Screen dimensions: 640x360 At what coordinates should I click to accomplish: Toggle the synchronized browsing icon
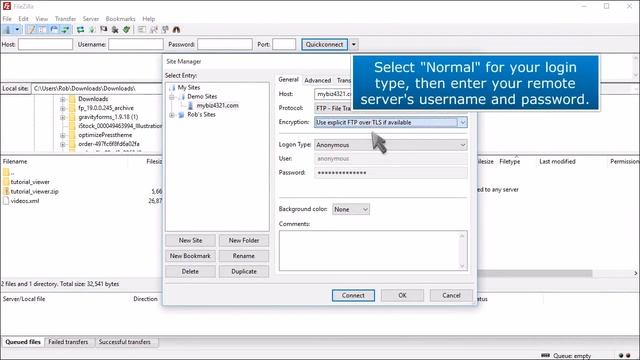click(165, 29)
